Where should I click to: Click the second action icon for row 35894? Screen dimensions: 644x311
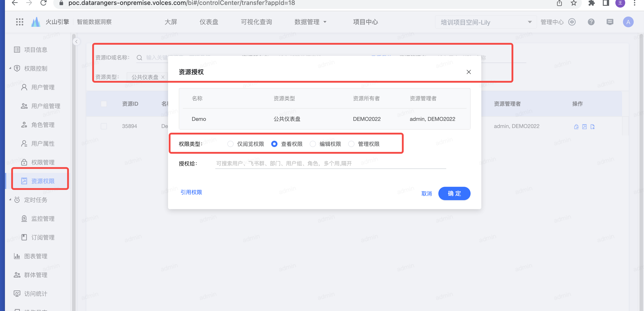click(584, 126)
